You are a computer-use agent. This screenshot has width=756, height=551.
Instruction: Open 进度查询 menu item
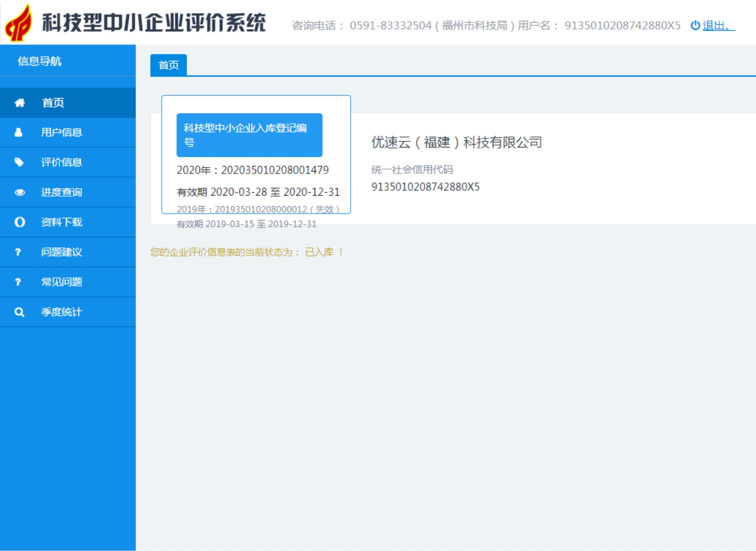(x=68, y=192)
